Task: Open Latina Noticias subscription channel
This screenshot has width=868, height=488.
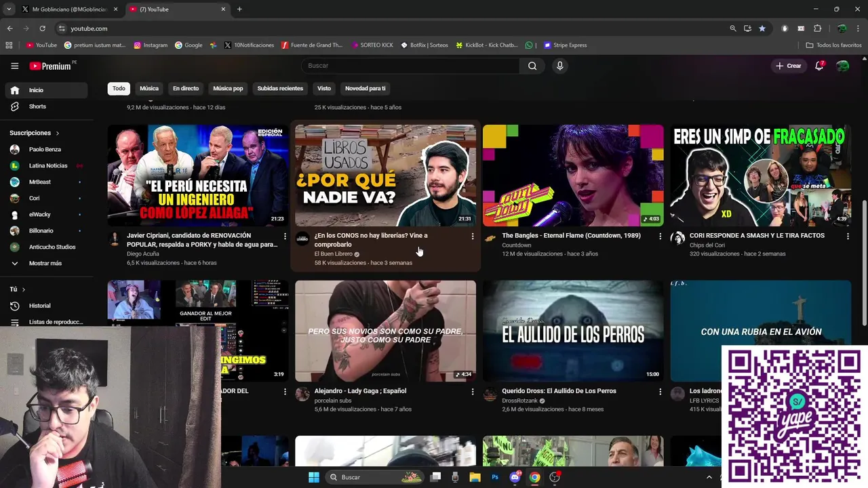Action: pyautogui.click(x=46, y=165)
